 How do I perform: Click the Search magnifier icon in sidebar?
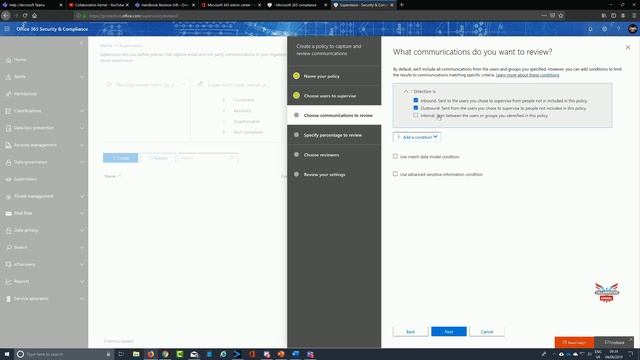(x=9, y=247)
